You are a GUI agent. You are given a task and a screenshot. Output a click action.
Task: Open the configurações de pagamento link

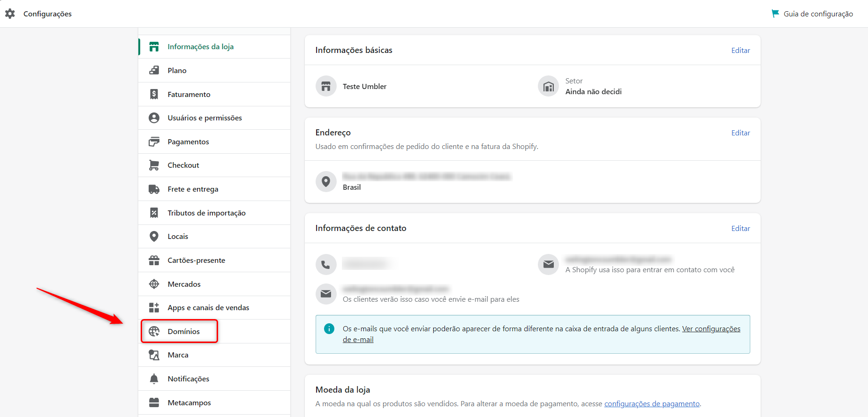coord(651,404)
